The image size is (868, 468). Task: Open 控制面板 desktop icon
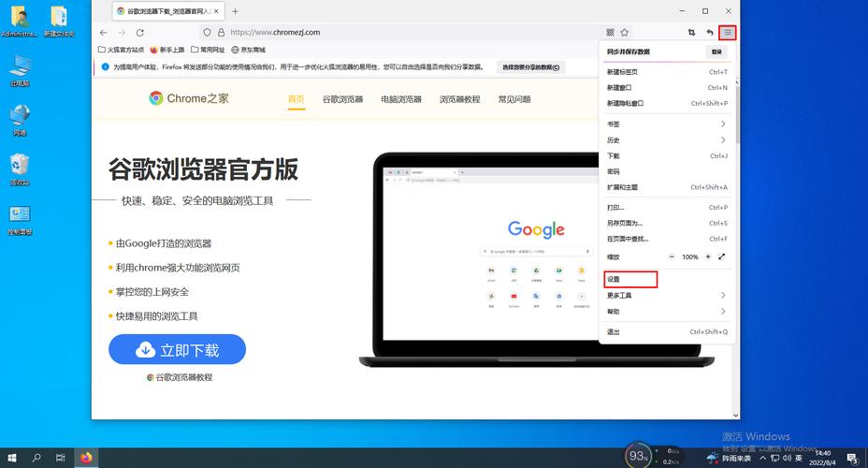(20, 220)
